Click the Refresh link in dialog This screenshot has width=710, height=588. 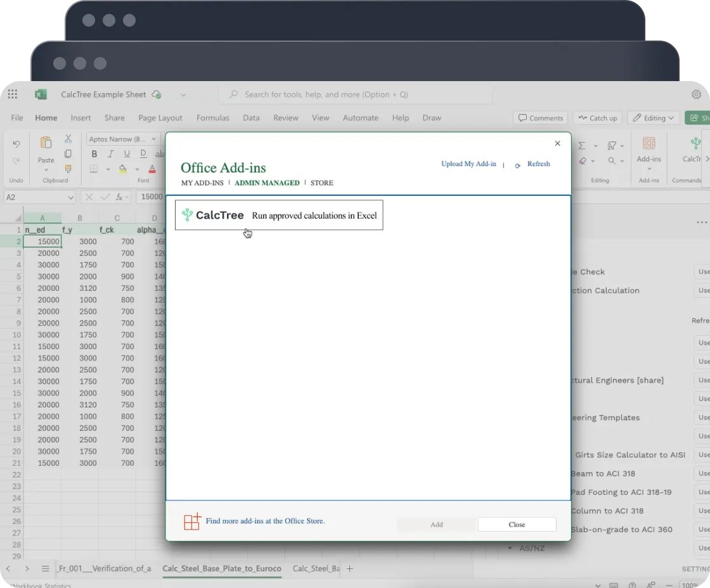[x=538, y=164]
